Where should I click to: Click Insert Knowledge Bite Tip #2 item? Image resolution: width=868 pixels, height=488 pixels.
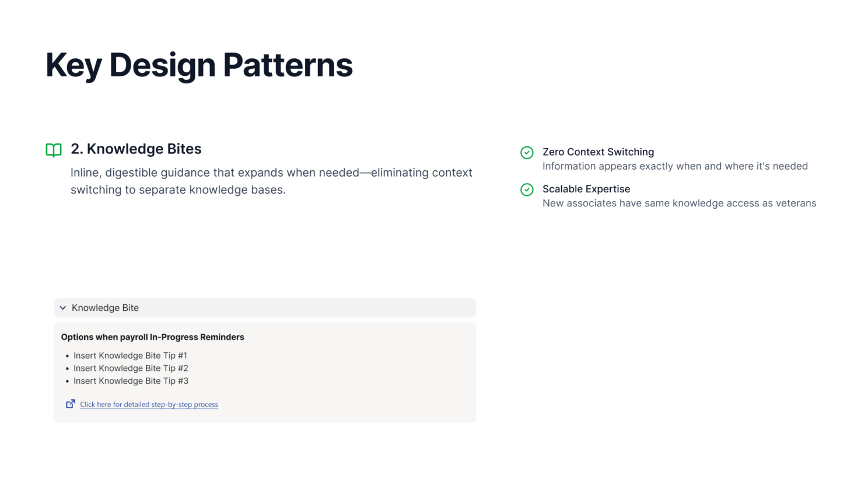click(x=131, y=368)
